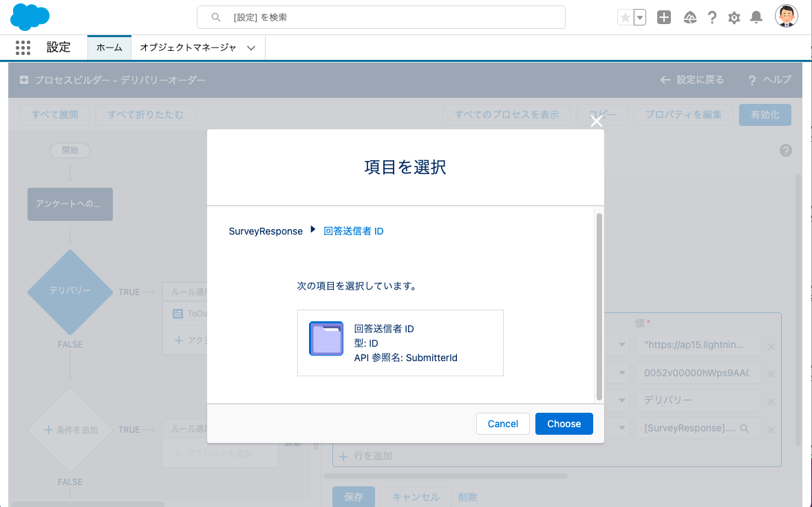Click the Choose button
812x507 pixels.
tap(564, 424)
